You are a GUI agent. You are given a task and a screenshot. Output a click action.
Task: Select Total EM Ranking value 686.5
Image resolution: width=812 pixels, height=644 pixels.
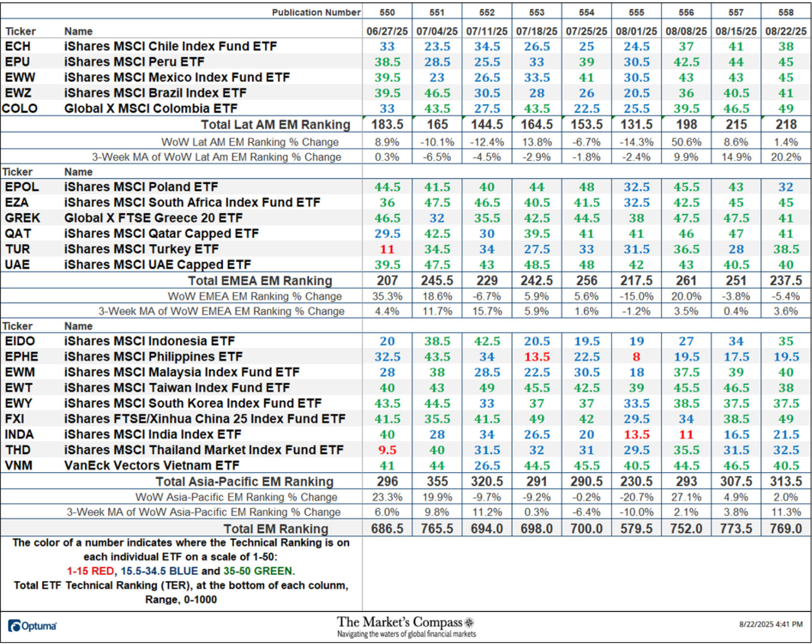pyautogui.click(x=387, y=529)
